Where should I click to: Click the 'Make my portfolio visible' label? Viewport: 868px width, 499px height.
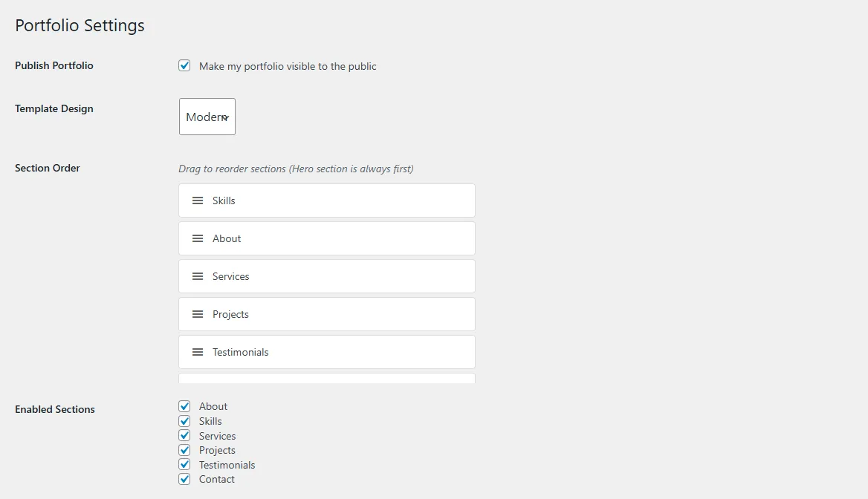point(288,66)
